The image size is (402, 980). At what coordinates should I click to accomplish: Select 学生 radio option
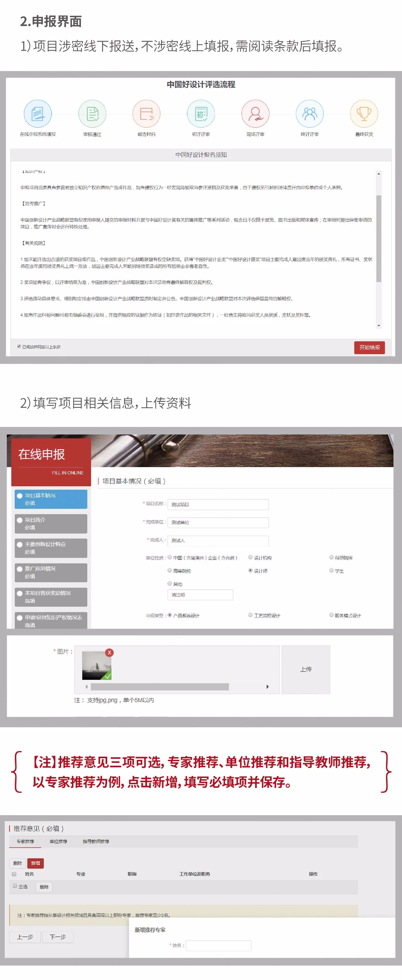tap(331, 570)
